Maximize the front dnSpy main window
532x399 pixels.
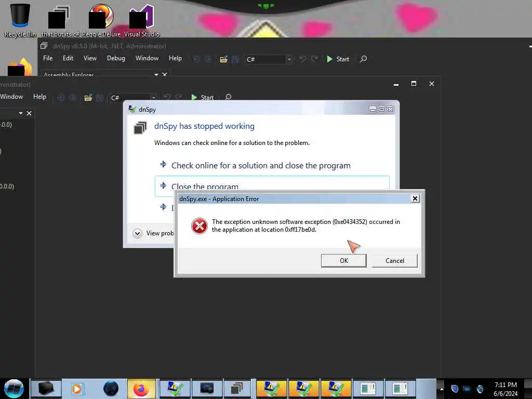tap(414, 84)
